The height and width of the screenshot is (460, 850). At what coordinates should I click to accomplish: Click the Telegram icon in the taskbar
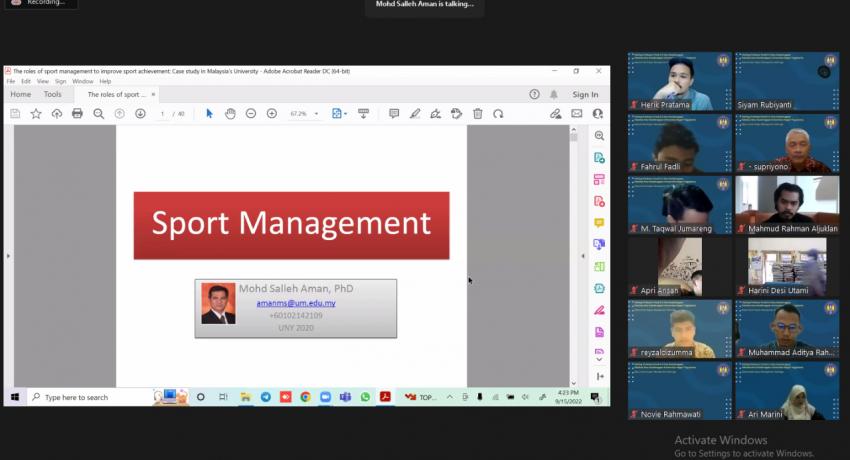click(266, 397)
